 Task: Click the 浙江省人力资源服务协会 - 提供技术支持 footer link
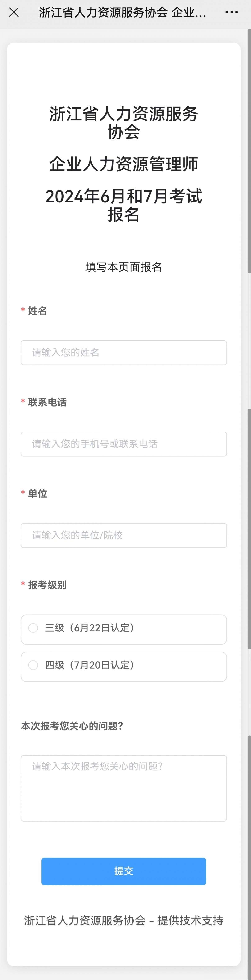[124, 920]
